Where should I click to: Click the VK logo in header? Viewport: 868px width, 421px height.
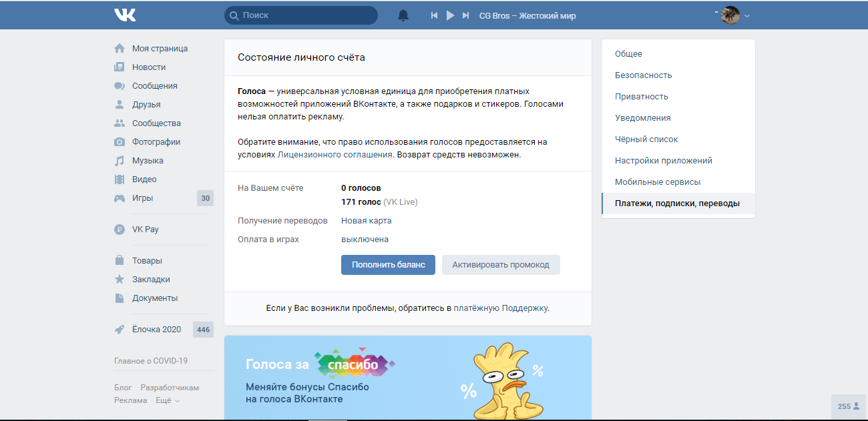tap(125, 15)
